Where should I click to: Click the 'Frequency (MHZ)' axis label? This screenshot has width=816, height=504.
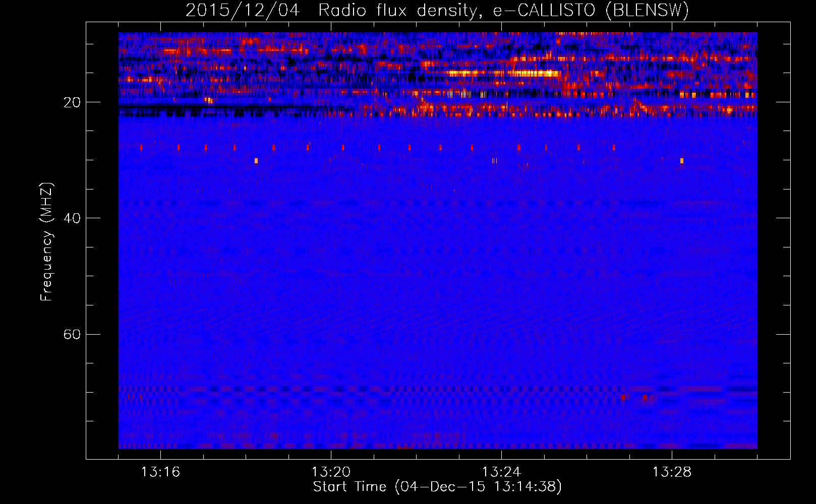click(x=46, y=242)
